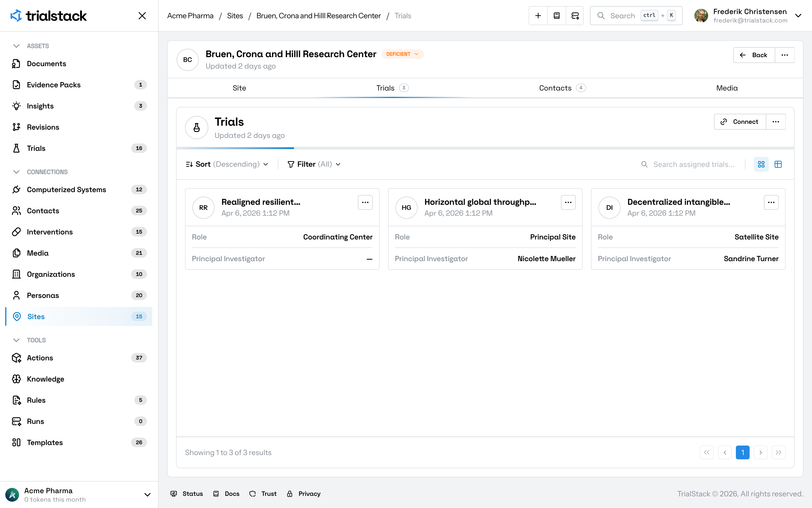Open options for Decentralized intangible card
The image size is (812, 508).
coord(771,202)
